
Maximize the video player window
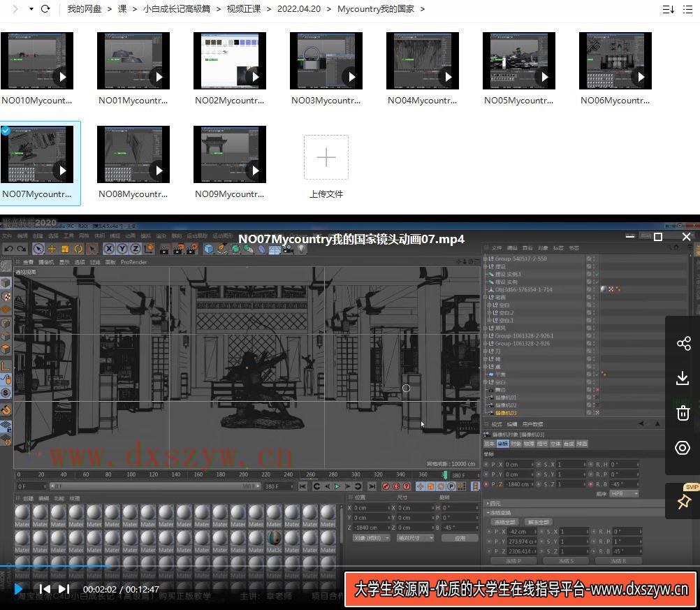[658, 237]
